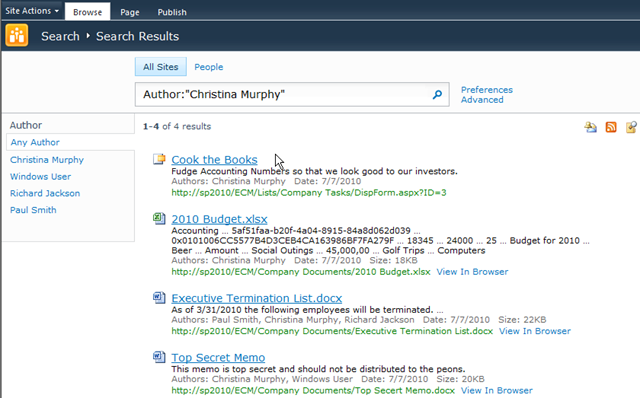Click the 'Fudge Accounting Numbers' description text
Screen dimensions: 640x398
[314, 171]
